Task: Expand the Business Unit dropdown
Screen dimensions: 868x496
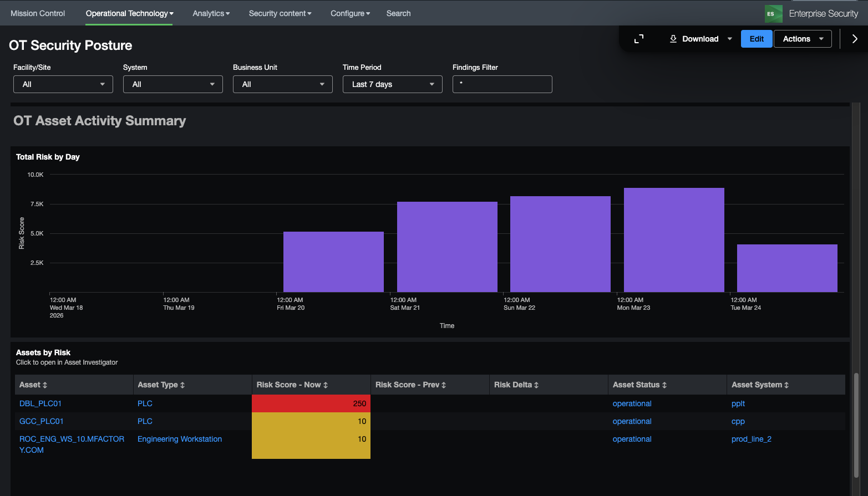Action: click(283, 84)
